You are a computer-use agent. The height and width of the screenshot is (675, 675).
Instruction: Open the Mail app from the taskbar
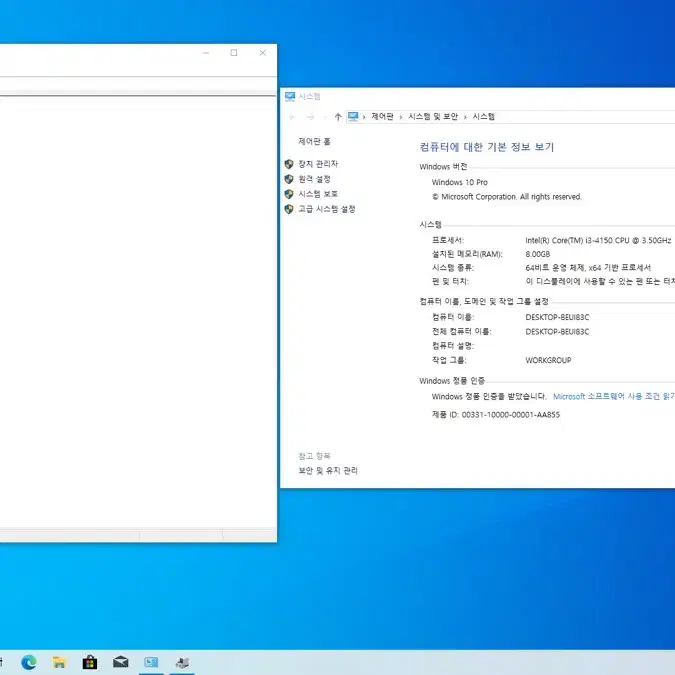click(121, 662)
